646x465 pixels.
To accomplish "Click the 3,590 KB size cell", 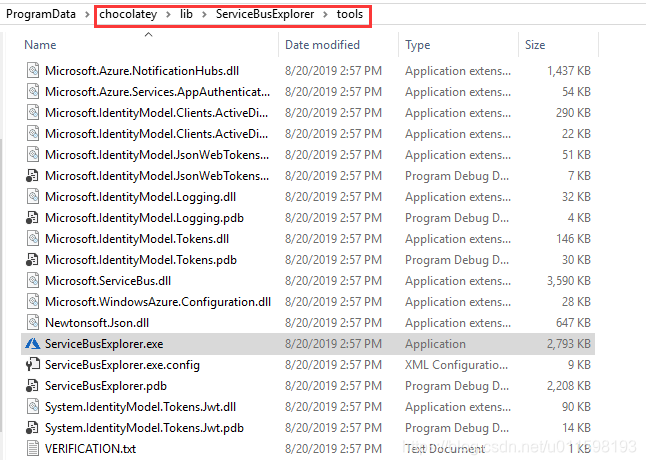I will point(569,281).
